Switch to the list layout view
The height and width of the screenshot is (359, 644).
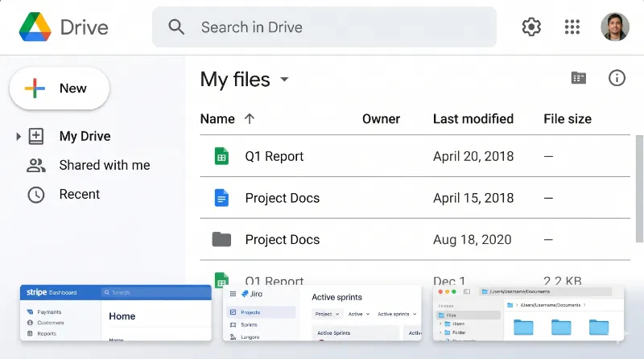[x=579, y=78]
